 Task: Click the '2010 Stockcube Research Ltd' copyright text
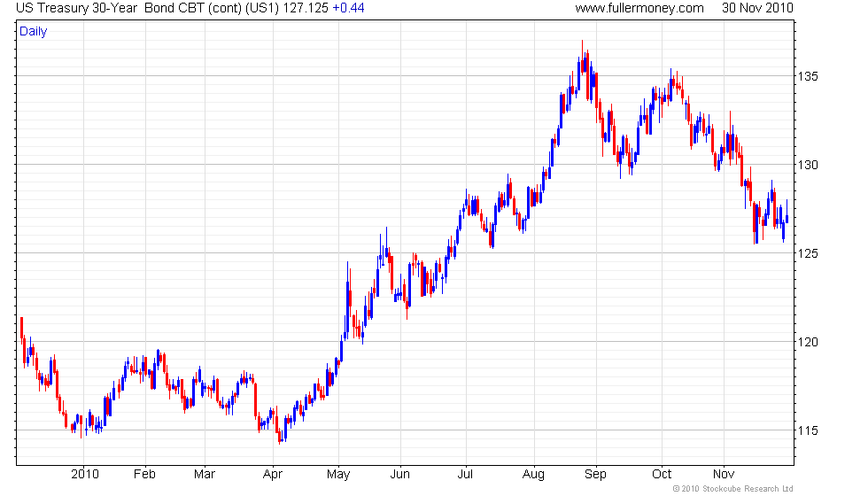733,489
